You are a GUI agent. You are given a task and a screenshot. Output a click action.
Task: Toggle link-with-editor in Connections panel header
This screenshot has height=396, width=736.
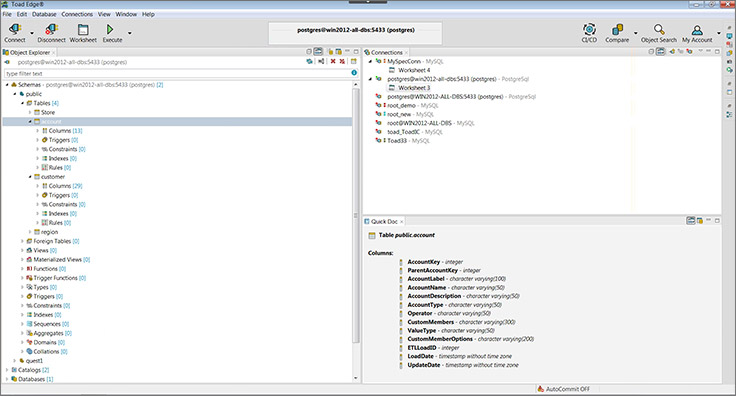660,51
